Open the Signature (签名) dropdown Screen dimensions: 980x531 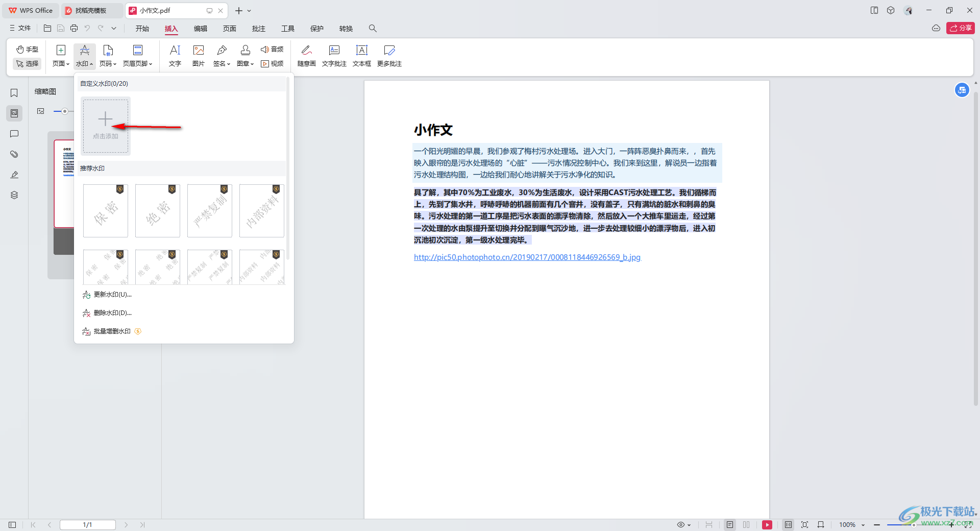tap(222, 56)
